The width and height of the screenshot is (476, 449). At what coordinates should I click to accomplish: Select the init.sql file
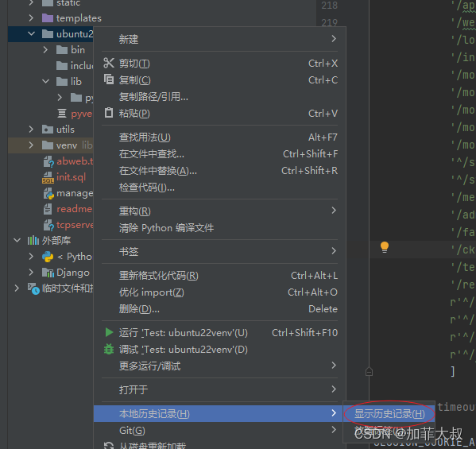[x=71, y=177]
